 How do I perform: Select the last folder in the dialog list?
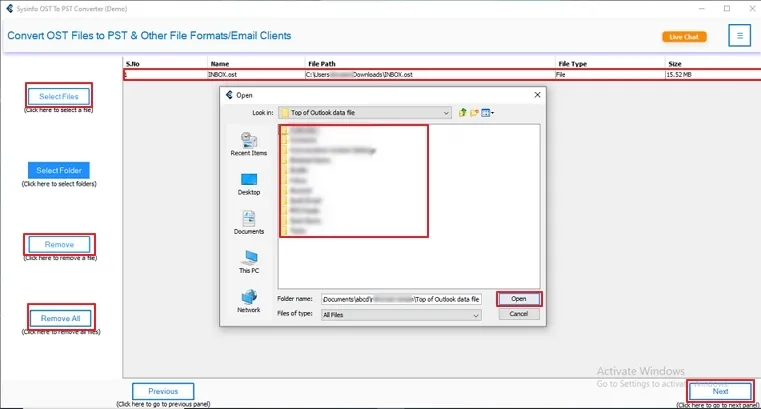coord(294,231)
